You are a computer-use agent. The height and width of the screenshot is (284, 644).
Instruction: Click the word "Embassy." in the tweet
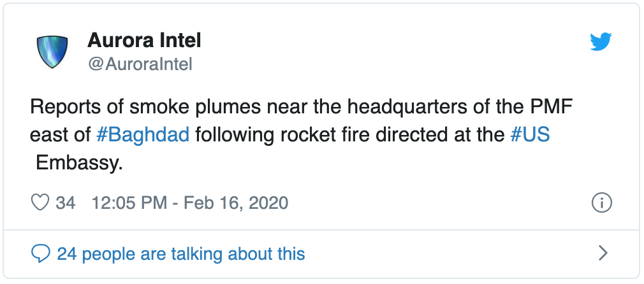click(x=79, y=164)
